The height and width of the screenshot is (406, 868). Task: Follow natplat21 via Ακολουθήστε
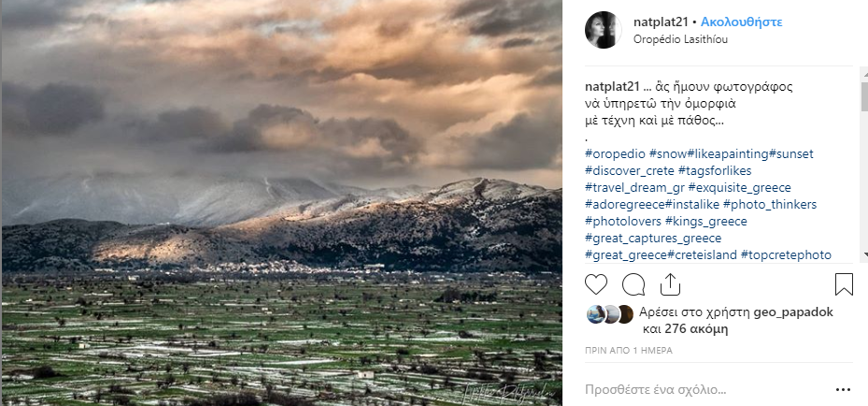[x=741, y=22]
